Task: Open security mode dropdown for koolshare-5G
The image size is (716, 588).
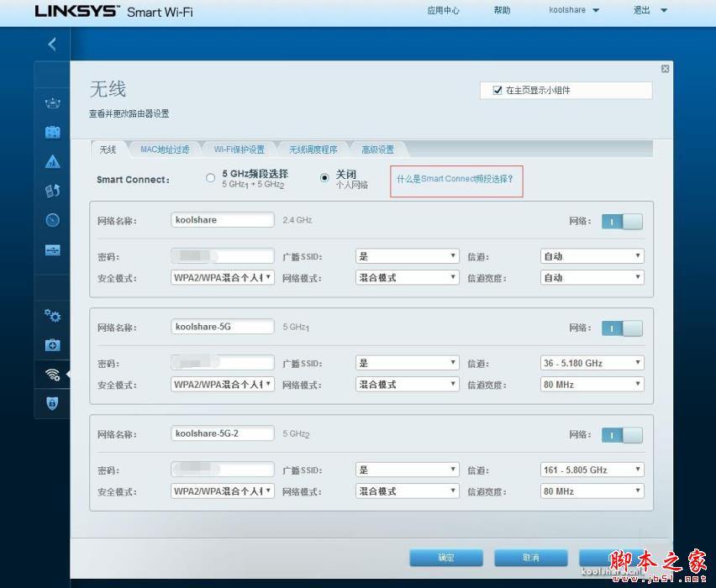Action: tap(223, 385)
